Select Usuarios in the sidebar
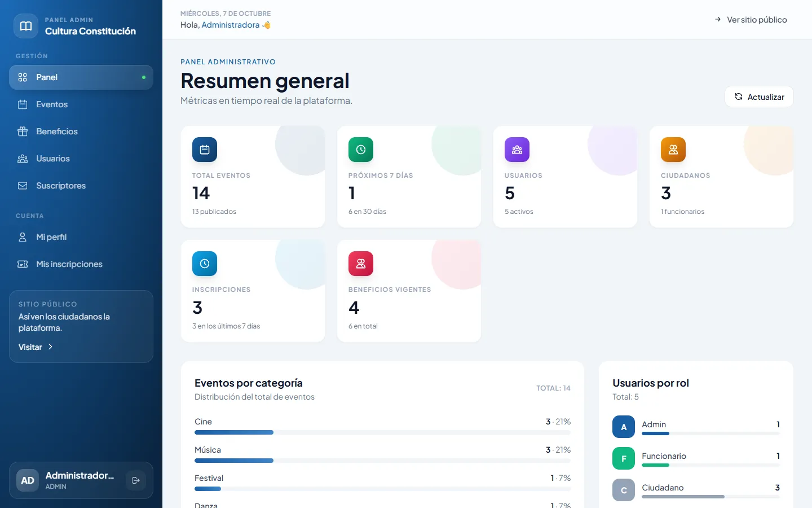 pos(81,159)
